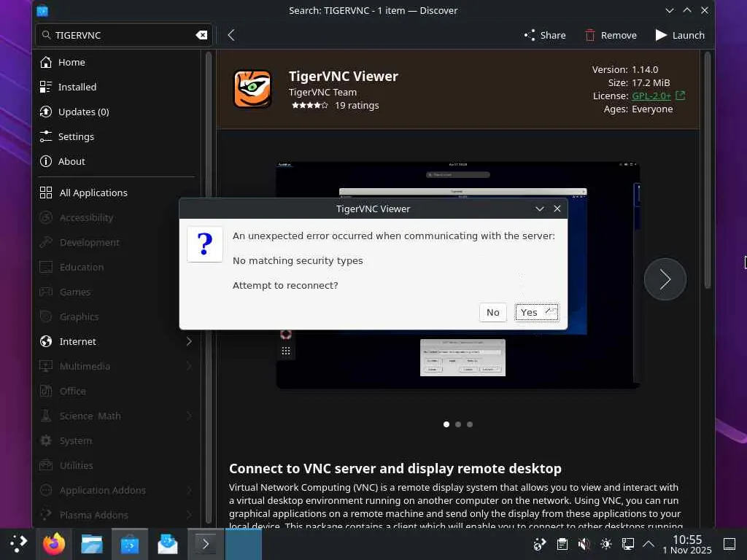747x560 pixels.
Task: Select Plasma Addons category
Action: pyautogui.click(x=117, y=515)
